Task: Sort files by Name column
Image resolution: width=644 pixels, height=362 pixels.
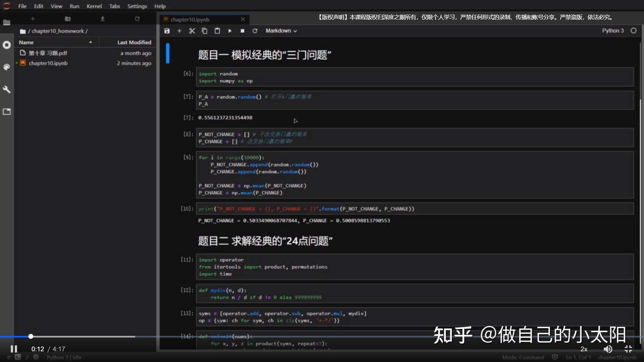Action: pos(56,42)
